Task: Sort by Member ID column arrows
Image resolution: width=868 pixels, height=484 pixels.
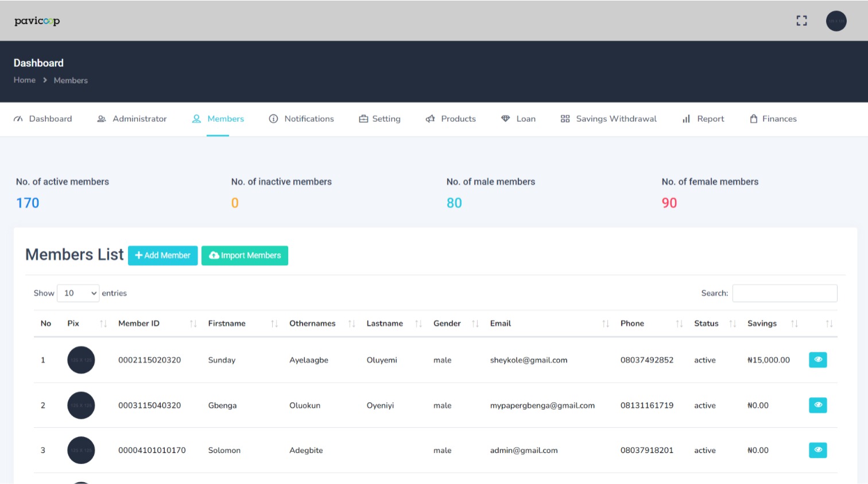Action: [193, 324]
